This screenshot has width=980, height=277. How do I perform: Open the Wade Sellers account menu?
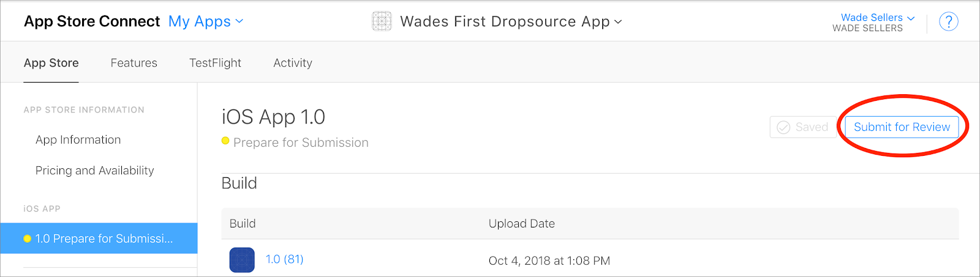pos(877,18)
